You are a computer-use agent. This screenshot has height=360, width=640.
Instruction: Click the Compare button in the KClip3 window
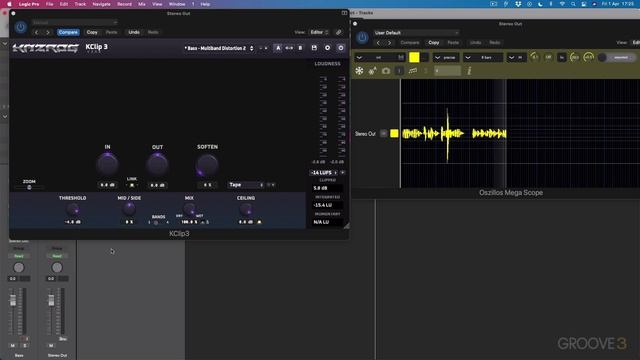68,32
